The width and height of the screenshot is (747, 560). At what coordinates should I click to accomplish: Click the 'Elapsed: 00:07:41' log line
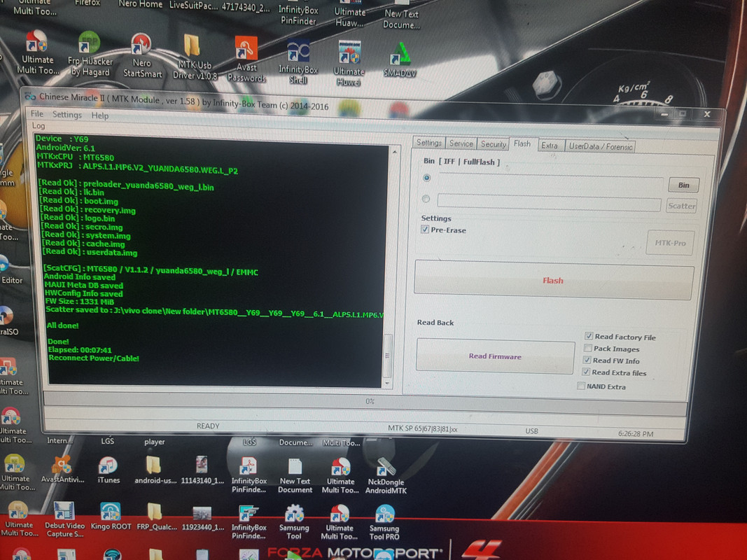tap(80, 349)
